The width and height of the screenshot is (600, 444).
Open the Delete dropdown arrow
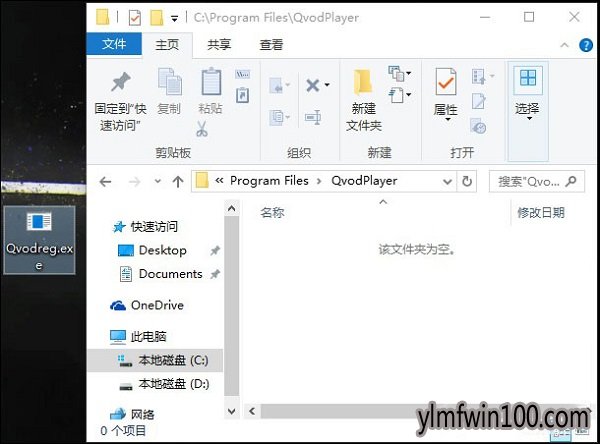click(x=327, y=85)
